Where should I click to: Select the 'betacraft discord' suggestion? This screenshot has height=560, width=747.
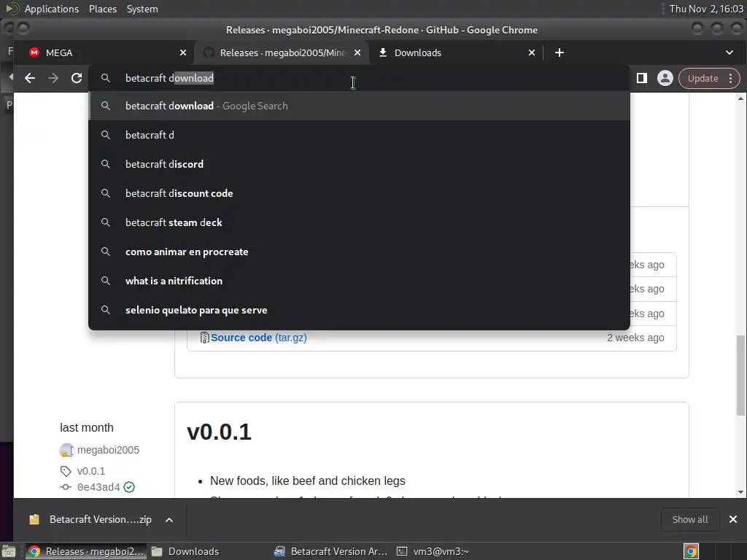pos(359,164)
